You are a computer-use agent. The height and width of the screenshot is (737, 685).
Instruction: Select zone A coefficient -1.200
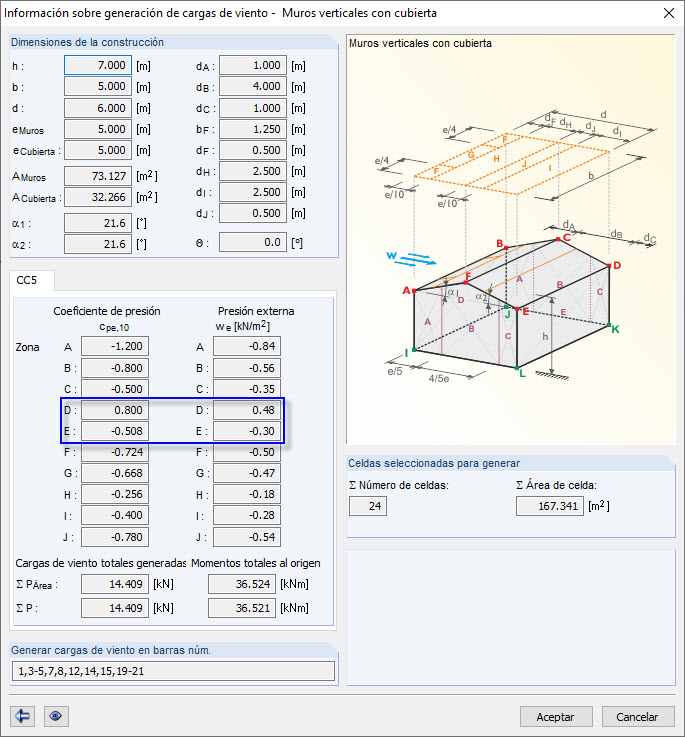(115, 346)
